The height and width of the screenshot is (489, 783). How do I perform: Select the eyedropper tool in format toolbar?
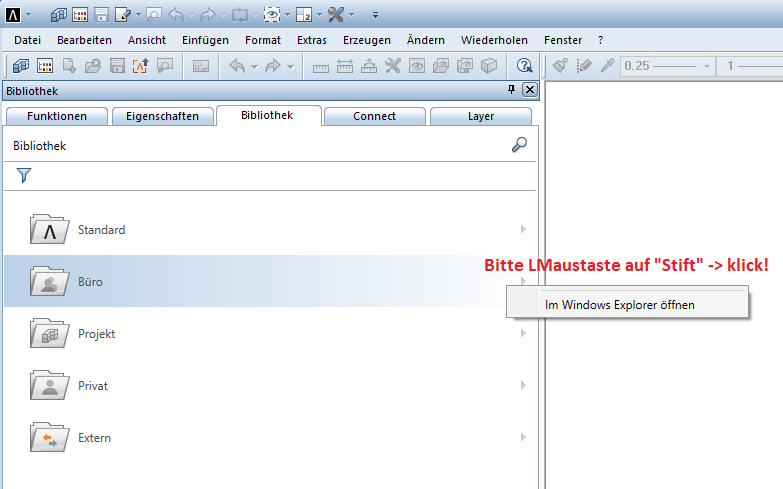point(606,66)
